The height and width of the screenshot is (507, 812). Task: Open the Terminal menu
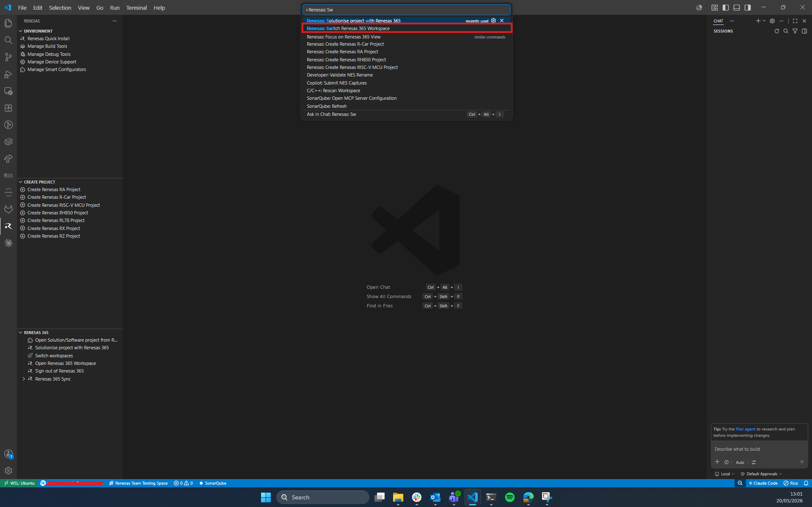pyautogui.click(x=136, y=8)
